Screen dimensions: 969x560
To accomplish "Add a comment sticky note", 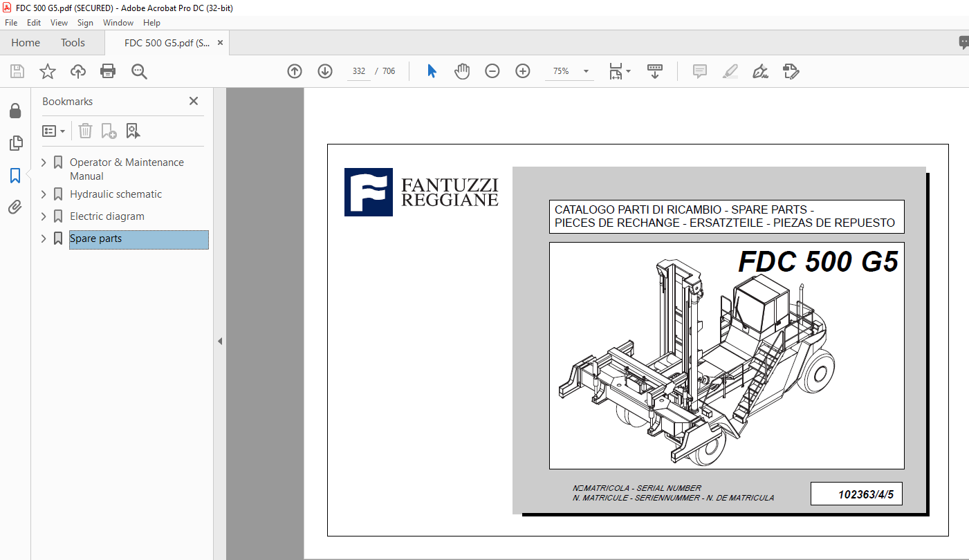I will (700, 71).
